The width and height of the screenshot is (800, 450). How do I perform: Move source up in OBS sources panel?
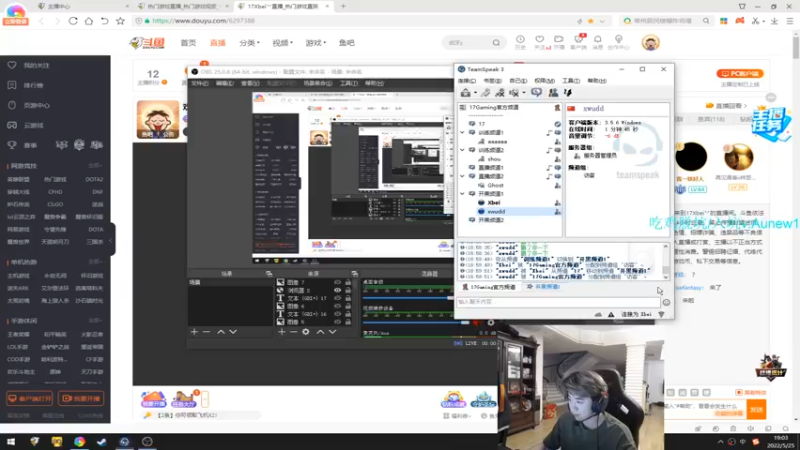[320, 332]
